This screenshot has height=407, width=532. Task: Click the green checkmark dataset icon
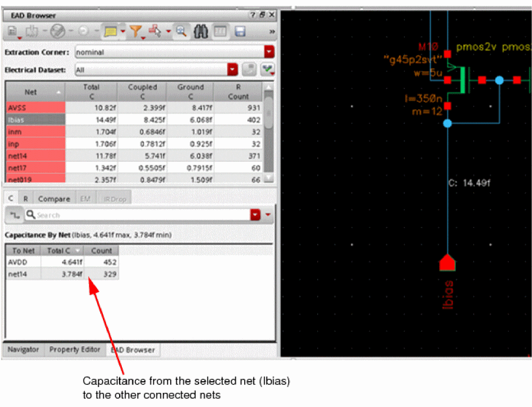click(268, 70)
